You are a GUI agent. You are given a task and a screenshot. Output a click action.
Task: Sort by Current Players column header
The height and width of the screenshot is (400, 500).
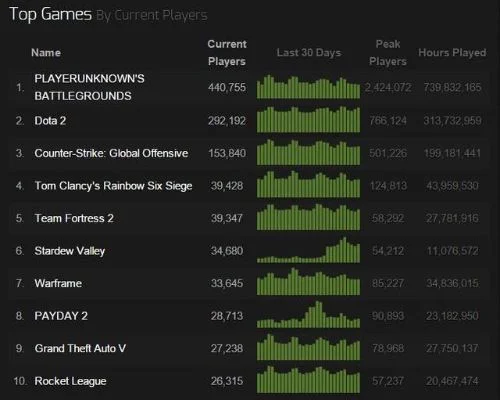pyautogui.click(x=227, y=53)
